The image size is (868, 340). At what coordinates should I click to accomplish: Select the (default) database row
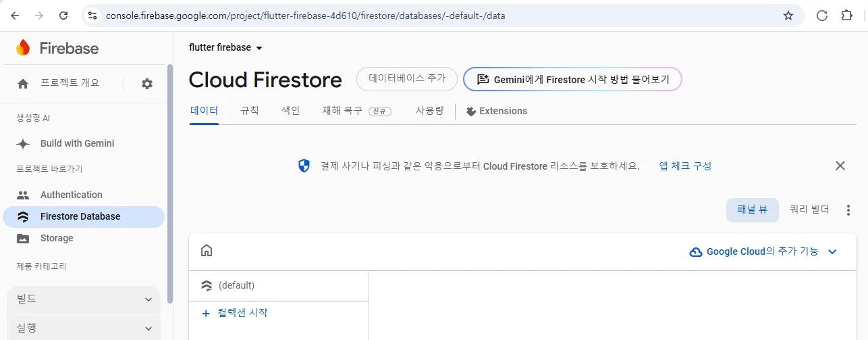coord(279,285)
